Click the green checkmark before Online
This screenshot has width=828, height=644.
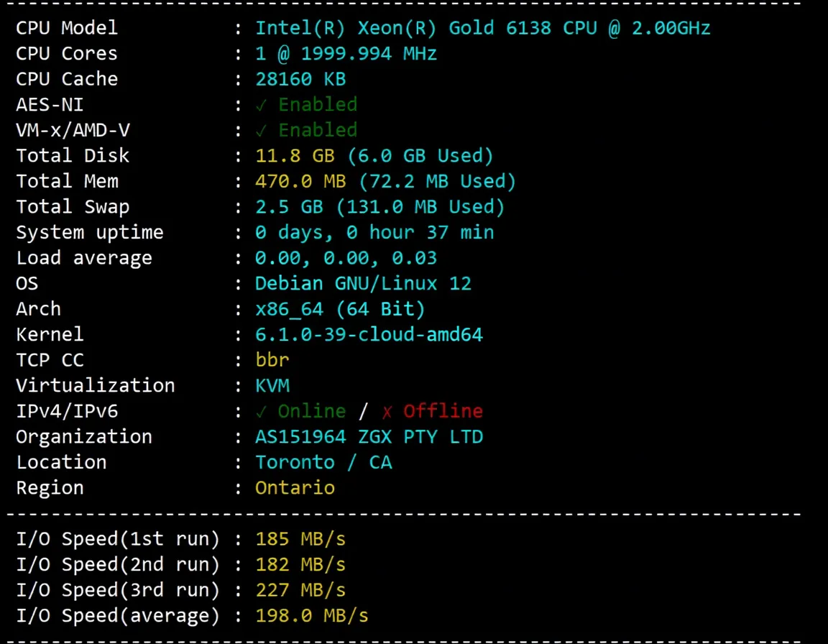[x=261, y=412]
